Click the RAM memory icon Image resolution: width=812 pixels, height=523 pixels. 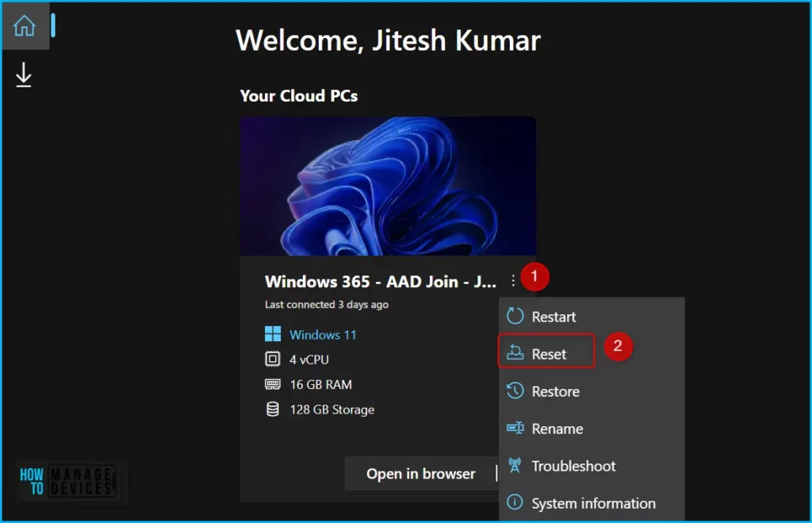[273, 384]
